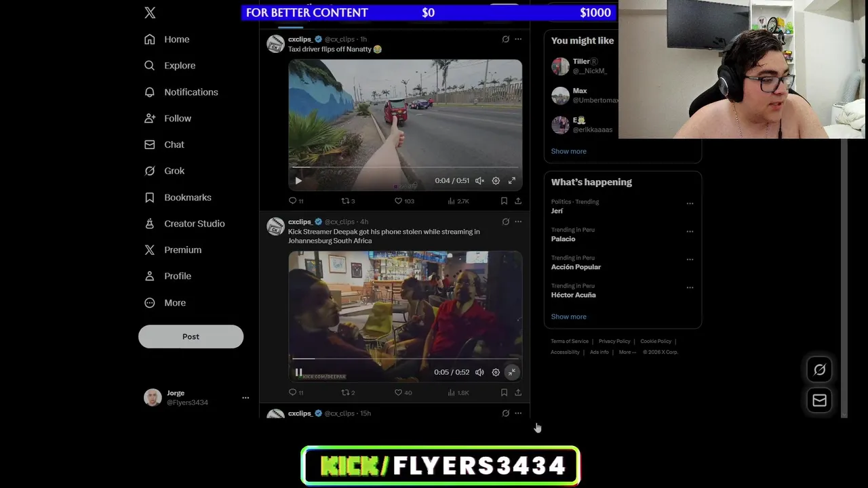Open Home from the sidebar

coord(167,39)
